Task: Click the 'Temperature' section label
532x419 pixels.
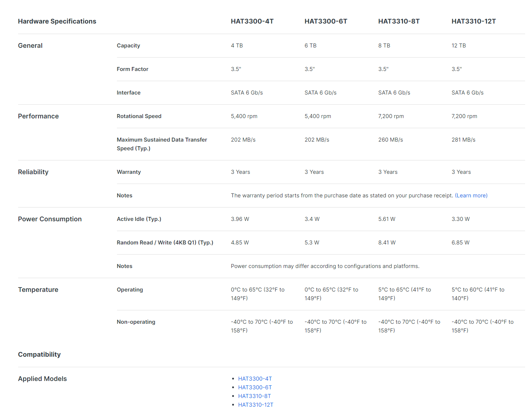Action: click(x=38, y=290)
